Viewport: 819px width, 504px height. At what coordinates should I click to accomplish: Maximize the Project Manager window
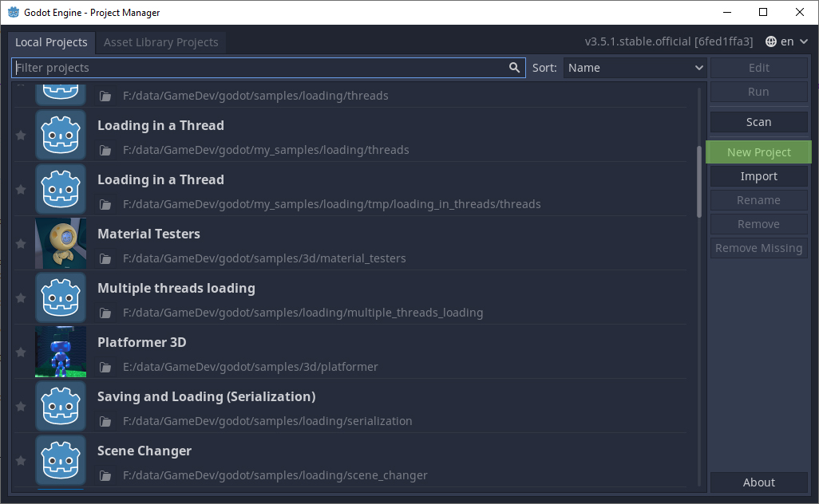[x=763, y=12]
